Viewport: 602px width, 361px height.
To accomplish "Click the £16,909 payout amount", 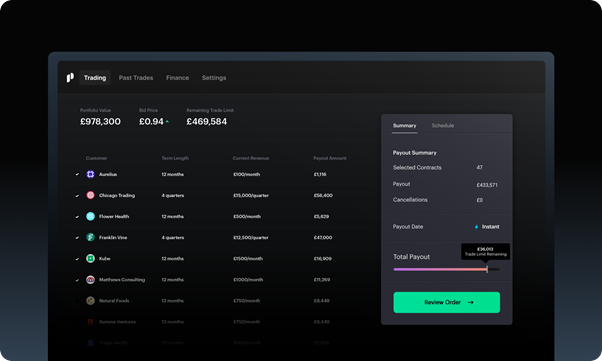I will click(x=322, y=259).
